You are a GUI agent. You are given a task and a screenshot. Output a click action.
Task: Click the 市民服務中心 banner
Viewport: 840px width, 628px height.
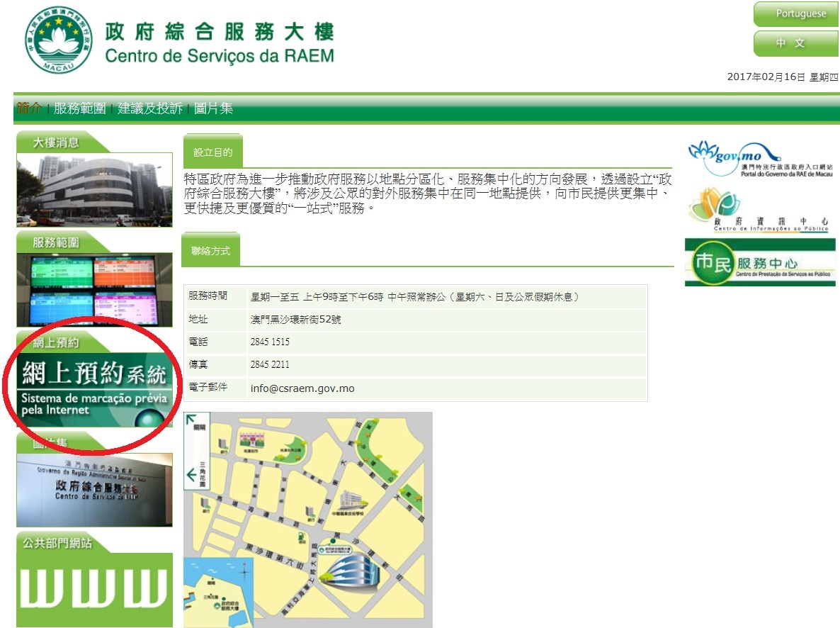coord(760,262)
